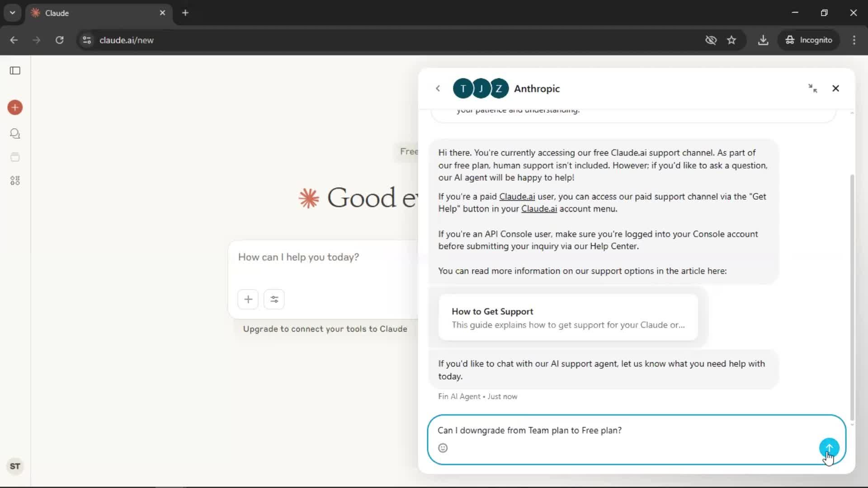The width and height of the screenshot is (868, 488).
Task: Click browser forward arrow
Action: pyautogui.click(x=37, y=40)
